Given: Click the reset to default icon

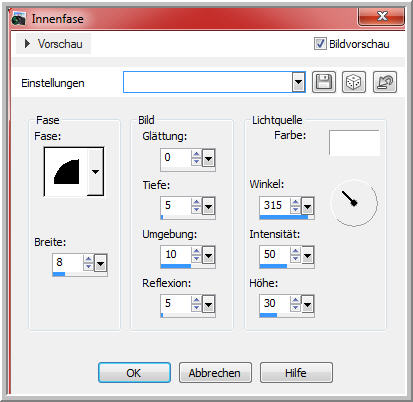Looking at the screenshot, I should (385, 82).
